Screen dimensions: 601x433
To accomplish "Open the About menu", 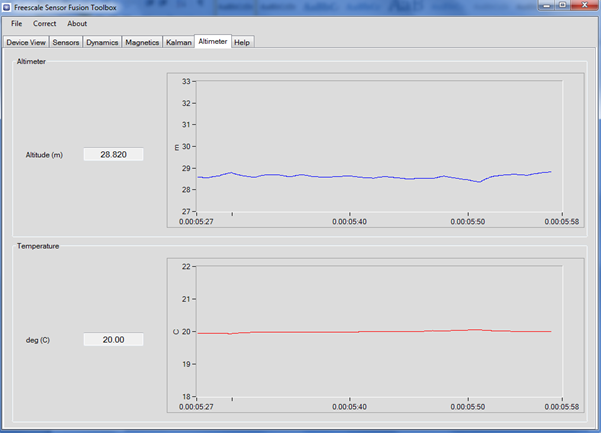I will pos(77,24).
